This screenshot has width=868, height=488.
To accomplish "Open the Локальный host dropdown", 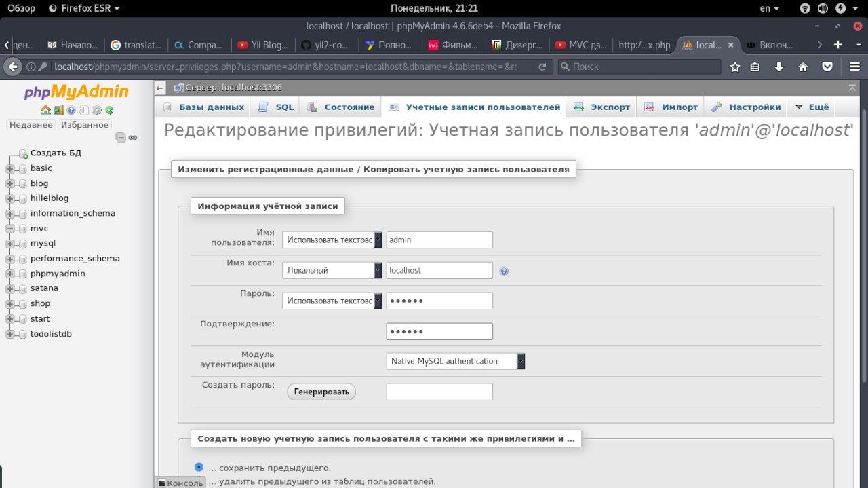I will pyautogui.click(x=332, y=270).
